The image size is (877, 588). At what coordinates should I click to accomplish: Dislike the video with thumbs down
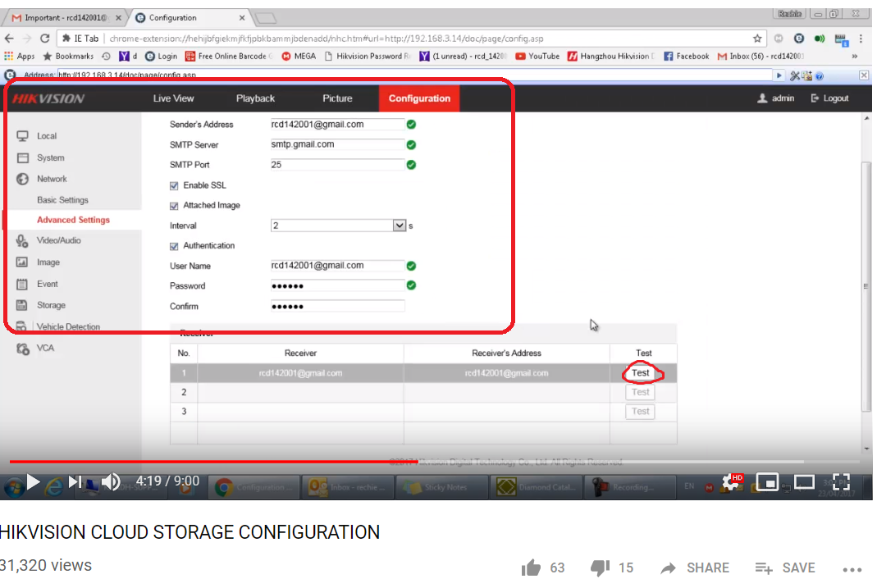click(x=601, y=567)
